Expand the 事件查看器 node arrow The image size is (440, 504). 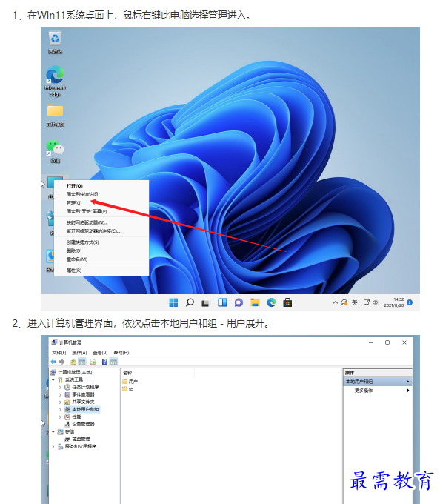click(60, 395)
